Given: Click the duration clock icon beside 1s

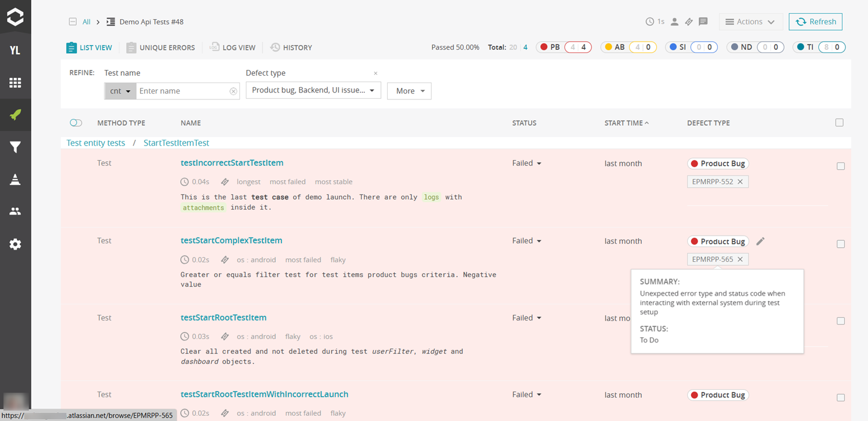Looking at the screenshot, I should pyautogui.click(x=650, y=22).
